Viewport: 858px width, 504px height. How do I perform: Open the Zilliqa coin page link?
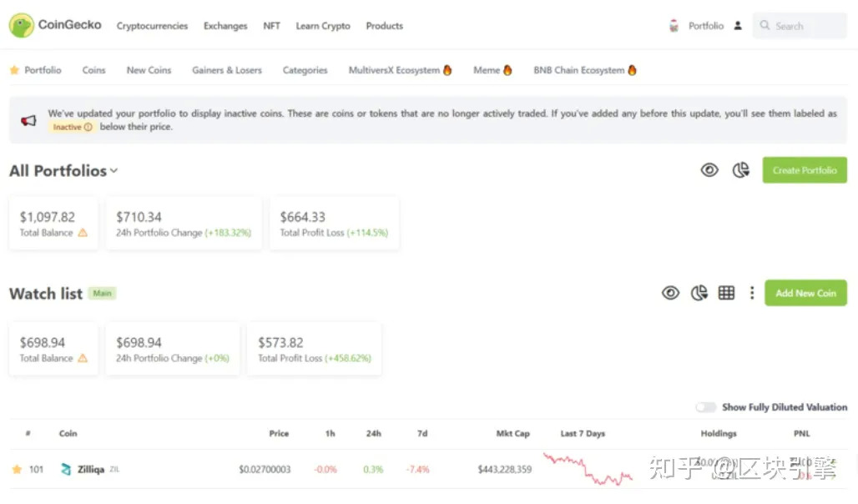point(91,470)
